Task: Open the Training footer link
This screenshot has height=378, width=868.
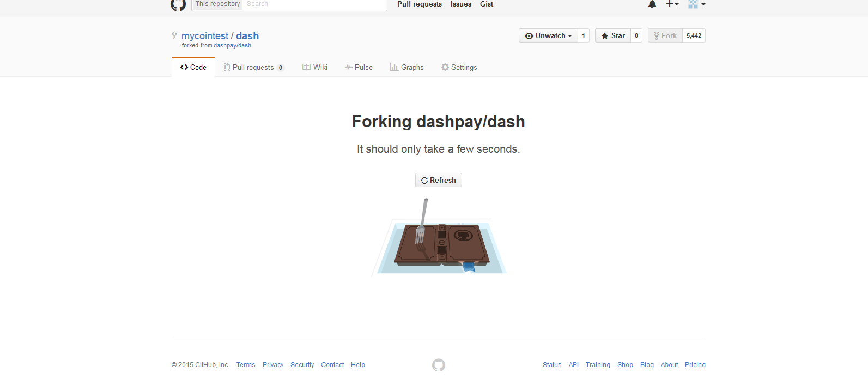Action: [598, 365]
